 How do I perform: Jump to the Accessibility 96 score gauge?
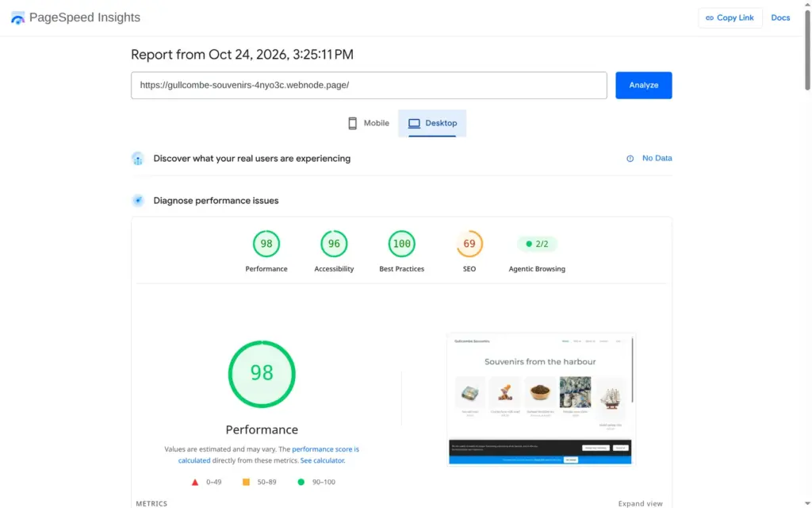coord(334,244)
